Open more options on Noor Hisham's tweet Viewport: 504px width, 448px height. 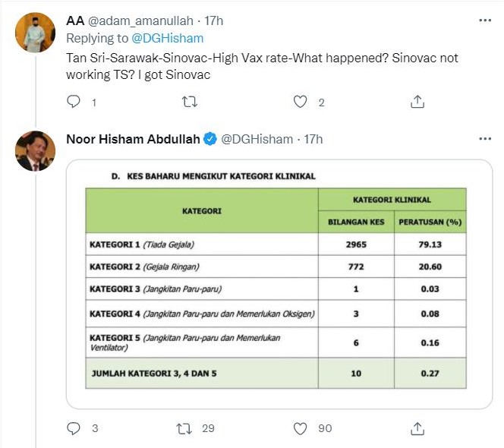485,139
